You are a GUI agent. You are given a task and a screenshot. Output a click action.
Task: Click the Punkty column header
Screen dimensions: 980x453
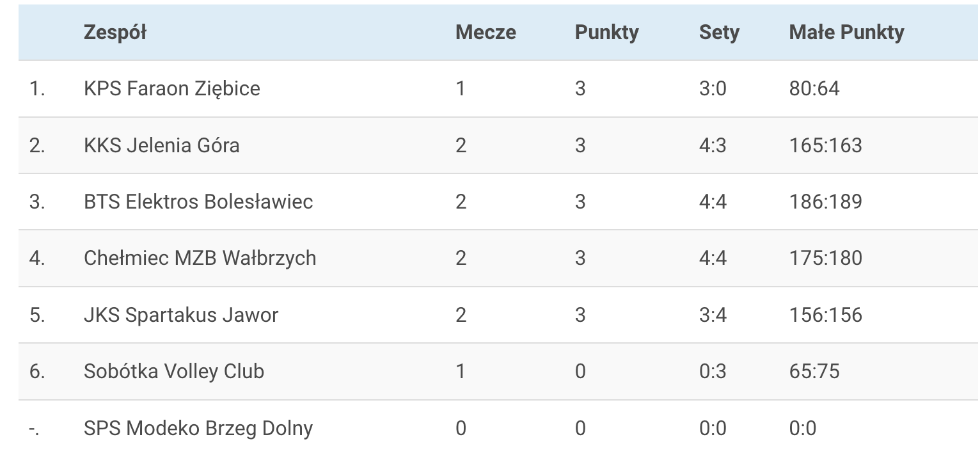(x=606, y=33)
